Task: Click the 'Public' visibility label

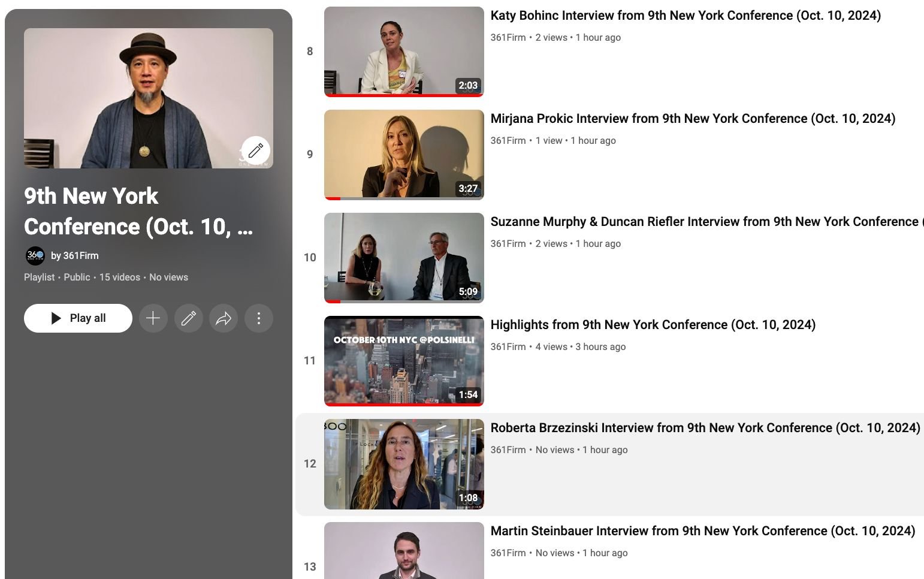Action: (x=77, y=278)
